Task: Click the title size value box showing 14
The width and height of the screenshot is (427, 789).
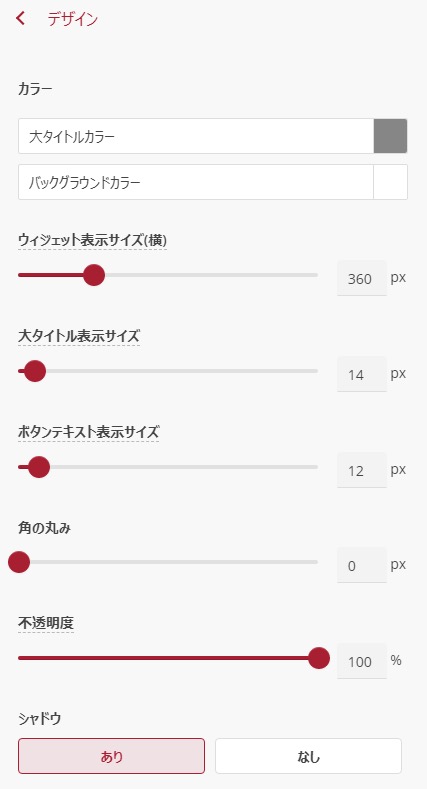Action: click(x=362, y=374)
